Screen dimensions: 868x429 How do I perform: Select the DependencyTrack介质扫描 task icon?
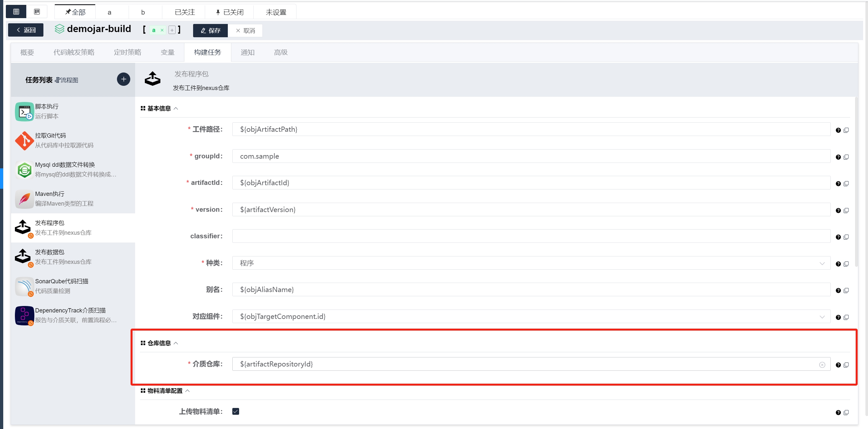click(x=24, y=316)
